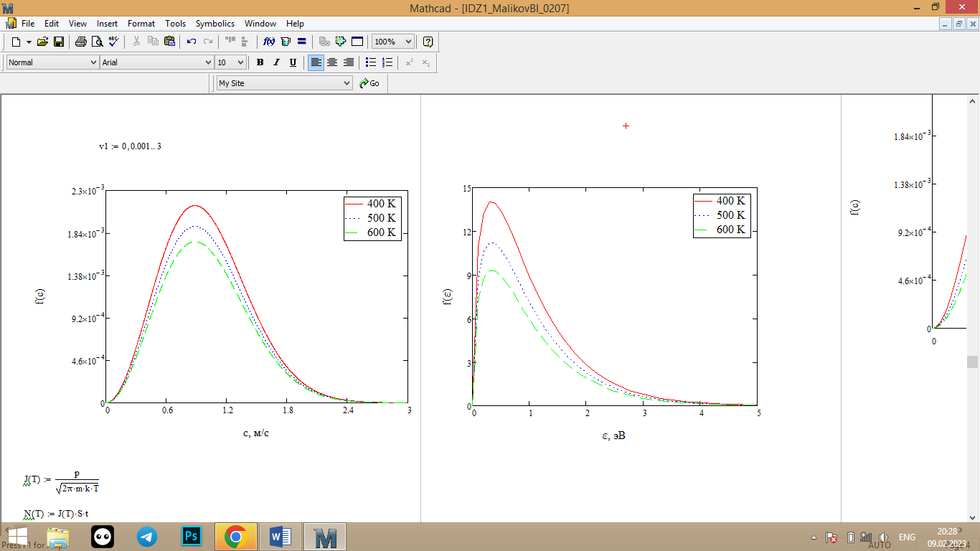This screenshot has width=980, height=551.
Task: Click the 'c, м/с' axis label
Action: click(256, 433)
